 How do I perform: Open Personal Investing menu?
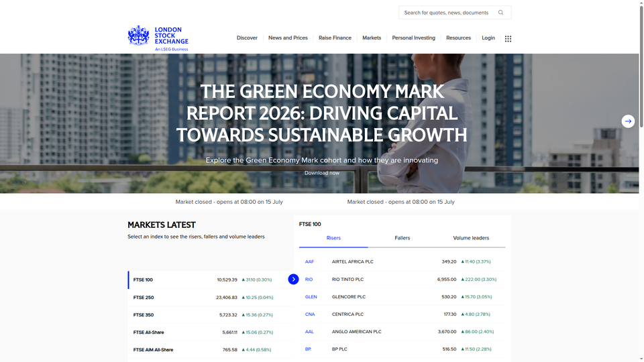(x=414, y=38)
